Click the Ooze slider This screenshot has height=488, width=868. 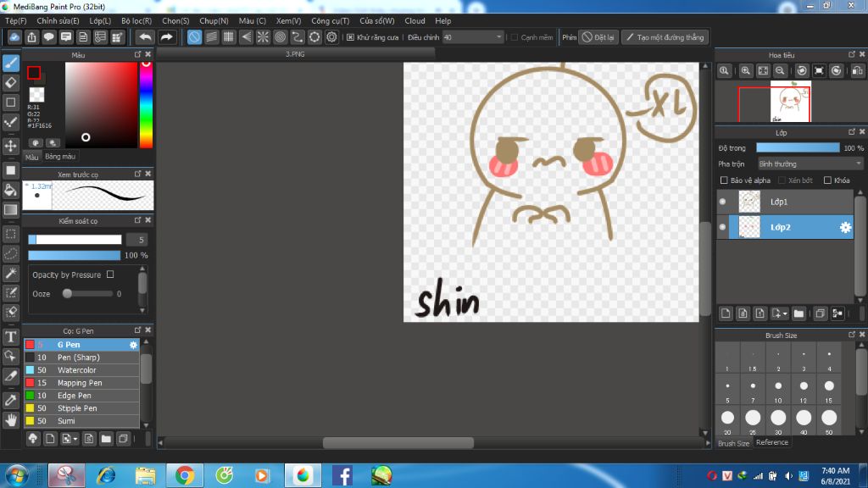(x=88, y=294)
